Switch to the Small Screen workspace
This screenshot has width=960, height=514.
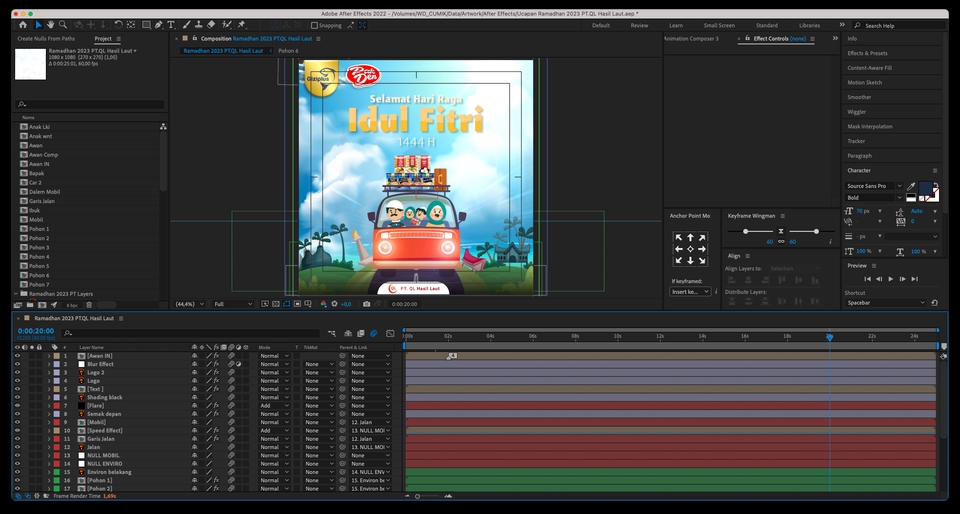pyautogui.click(x=719, y=26)
